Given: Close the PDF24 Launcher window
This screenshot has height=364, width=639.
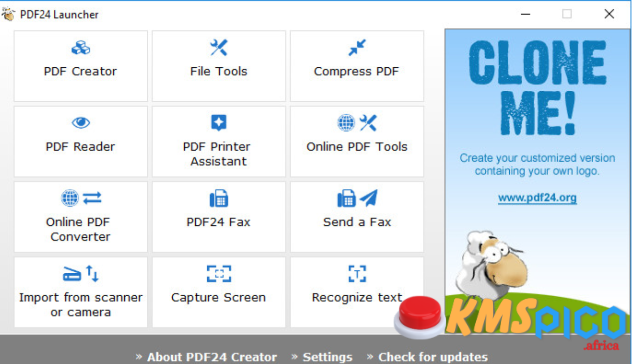Looking at the screenshot, I should coord(609,14).
